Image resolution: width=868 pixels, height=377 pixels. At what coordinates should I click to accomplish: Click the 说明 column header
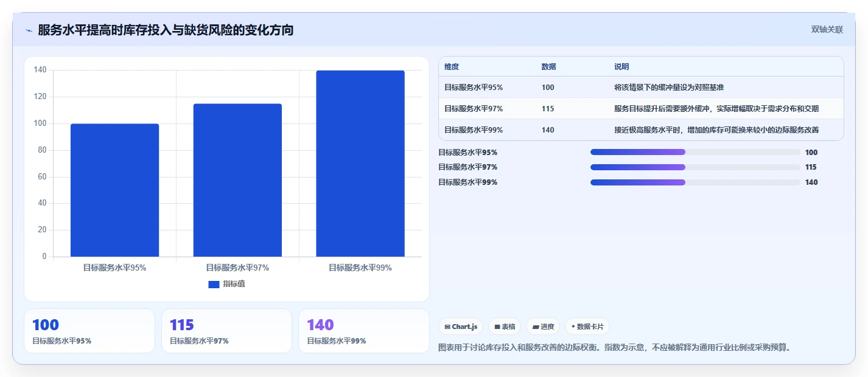(x=621, y=67)
